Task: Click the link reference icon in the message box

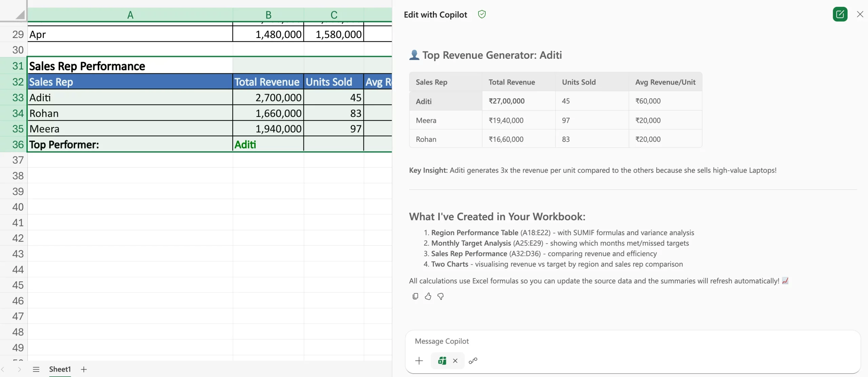Action: point(473,361)
